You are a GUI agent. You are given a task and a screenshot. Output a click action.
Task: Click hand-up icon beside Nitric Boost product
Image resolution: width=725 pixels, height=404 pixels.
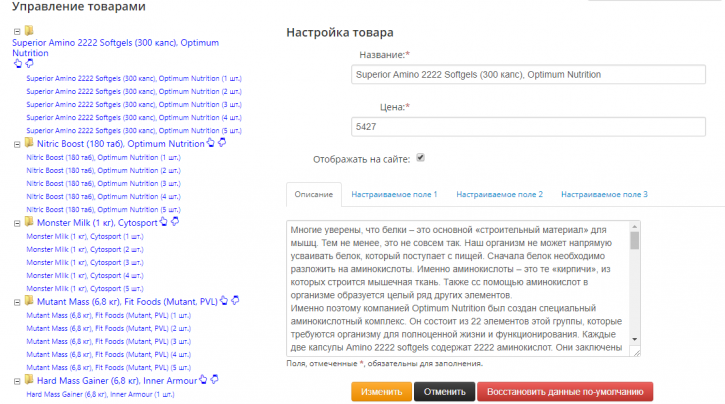click(211, 143)
